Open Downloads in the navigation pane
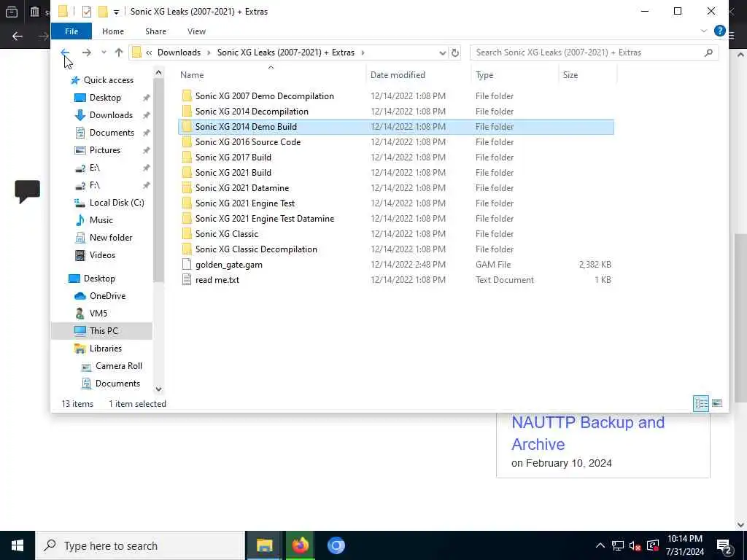The image size is (747, 560). (x=111, y=115)
